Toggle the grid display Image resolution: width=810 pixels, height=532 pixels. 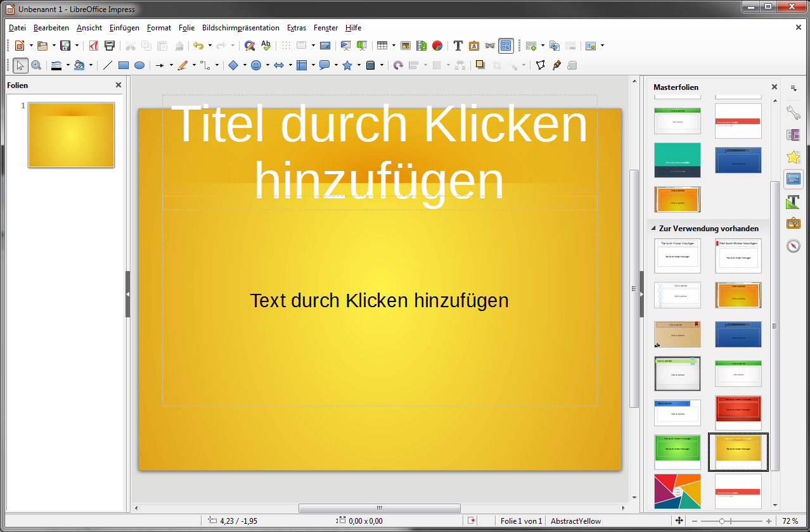(x=286, y=46)
